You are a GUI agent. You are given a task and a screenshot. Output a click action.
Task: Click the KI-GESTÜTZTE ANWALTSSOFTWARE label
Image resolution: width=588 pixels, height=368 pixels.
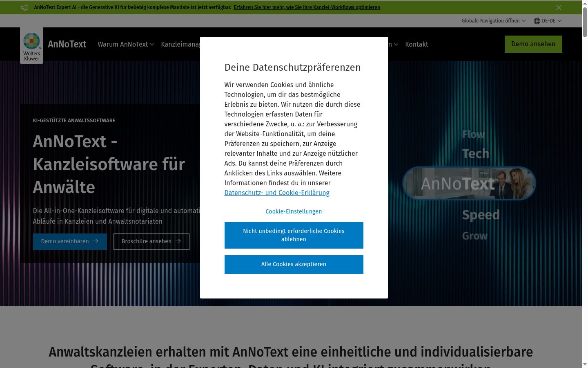(x=74, y=121)
